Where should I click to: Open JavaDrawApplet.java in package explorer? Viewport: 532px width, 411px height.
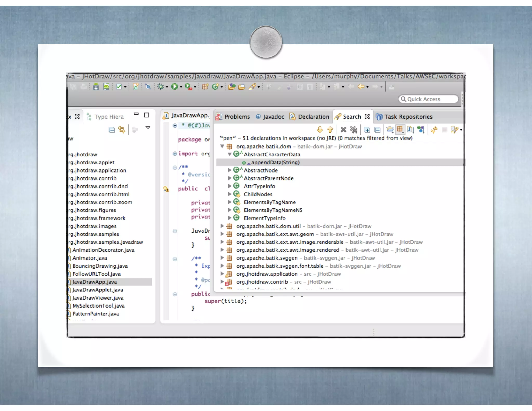(98, 290)
